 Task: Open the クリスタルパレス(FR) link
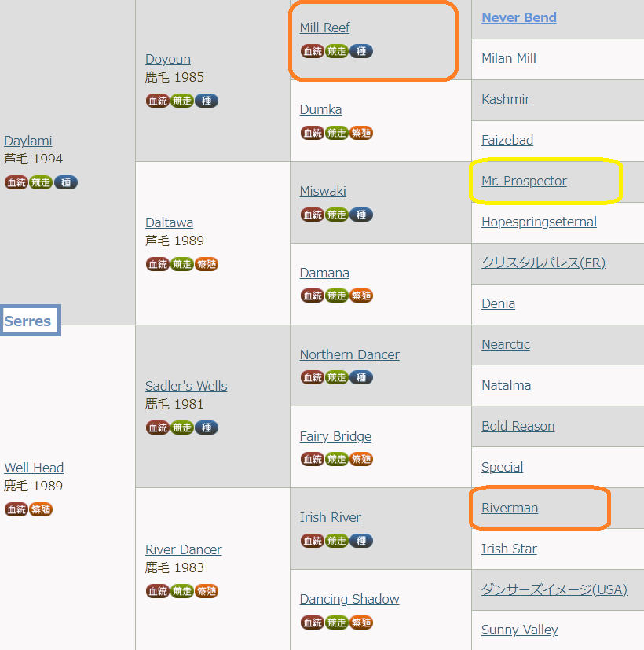tap(543, 263)
